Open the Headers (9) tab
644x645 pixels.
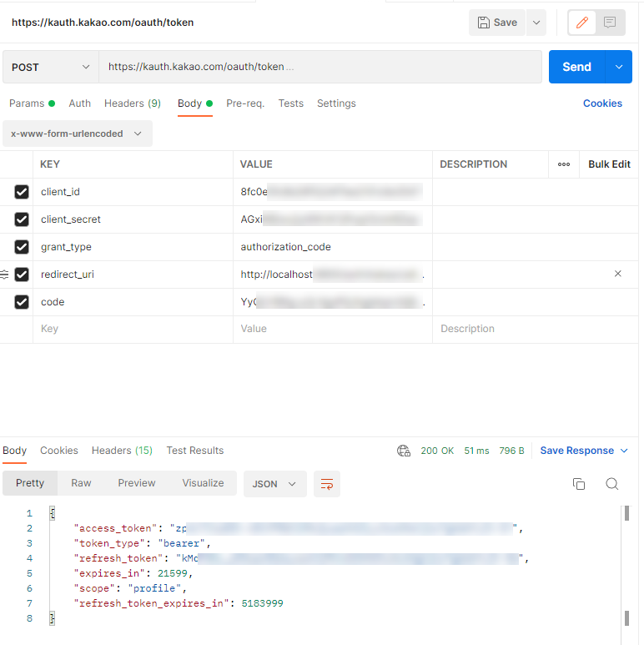point(133,103)
